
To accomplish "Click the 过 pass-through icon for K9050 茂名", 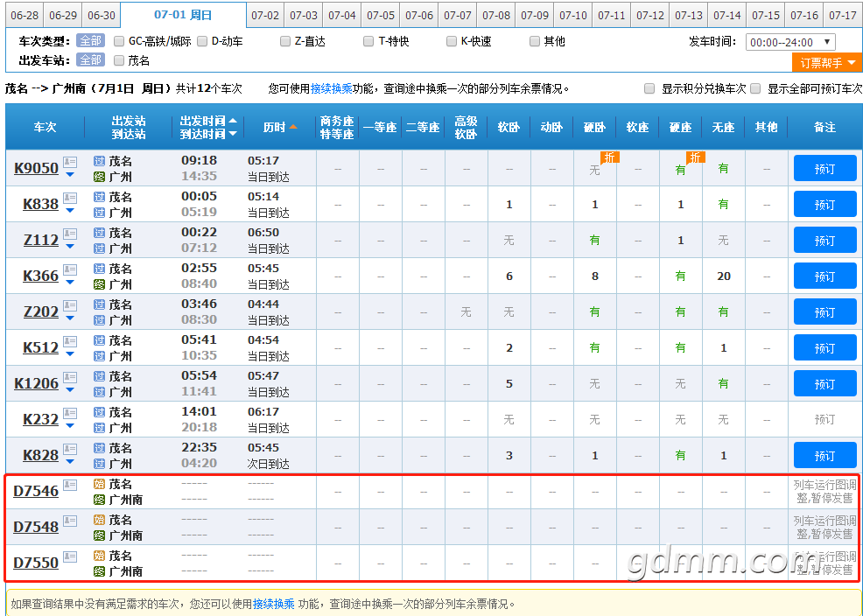I will (x=99, y=161).
